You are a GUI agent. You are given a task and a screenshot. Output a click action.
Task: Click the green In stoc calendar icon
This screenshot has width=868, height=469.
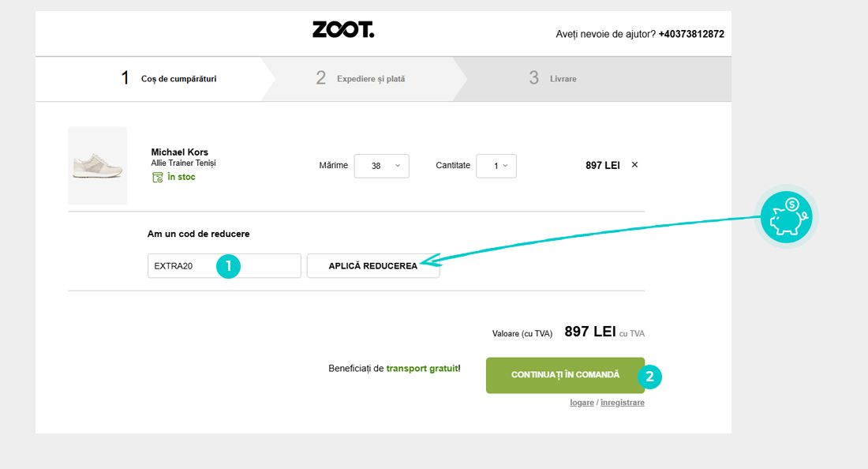[x=158, y=177]
